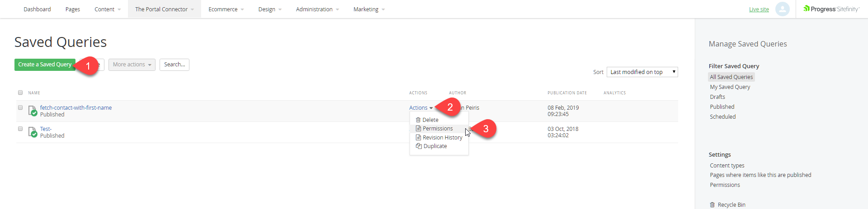Open Pages where items are published link
The width and height of the screenshot is (868, 209).
pos(760,175)
